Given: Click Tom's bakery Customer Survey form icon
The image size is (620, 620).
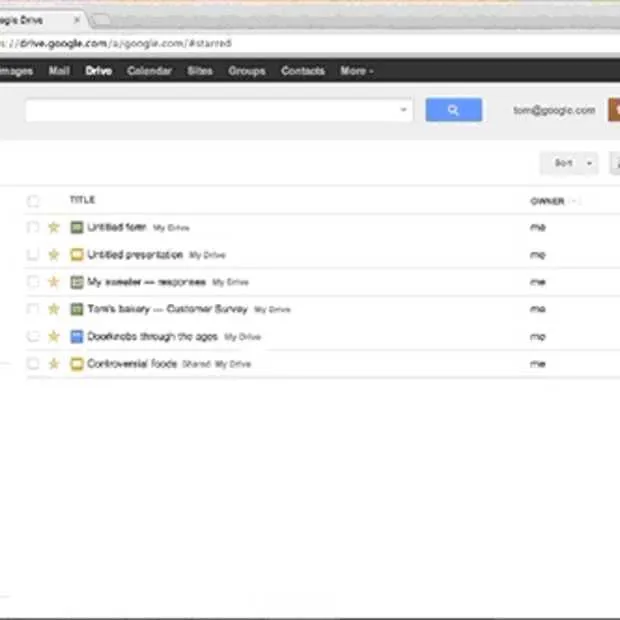Looking at the screenshot, I should point(77,309).
